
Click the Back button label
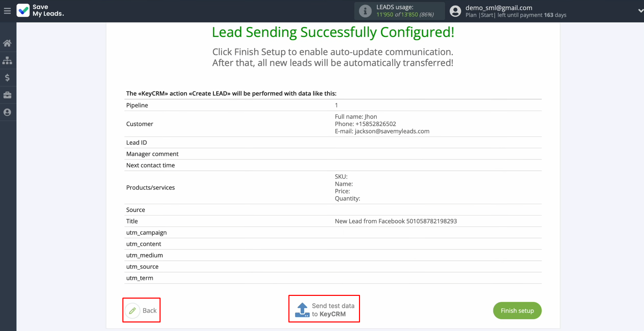coord(150,311)
